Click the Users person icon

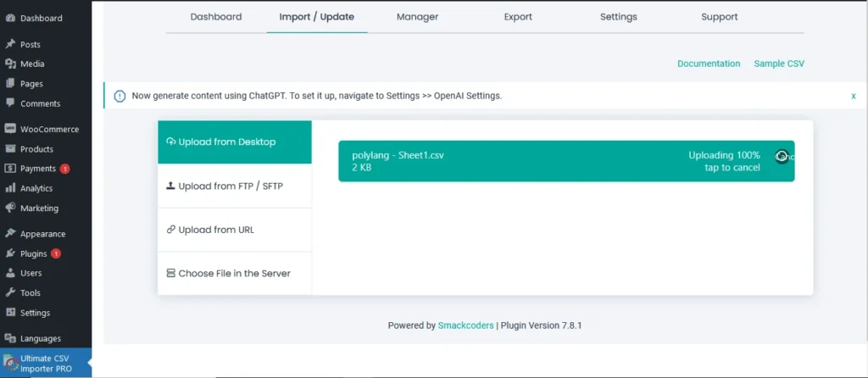coord(10,273)
